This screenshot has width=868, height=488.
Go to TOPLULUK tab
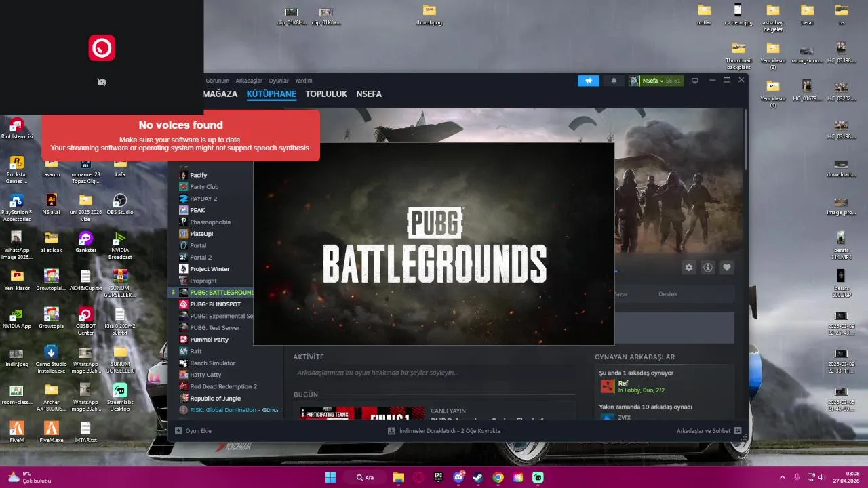(x=326, y=94)
